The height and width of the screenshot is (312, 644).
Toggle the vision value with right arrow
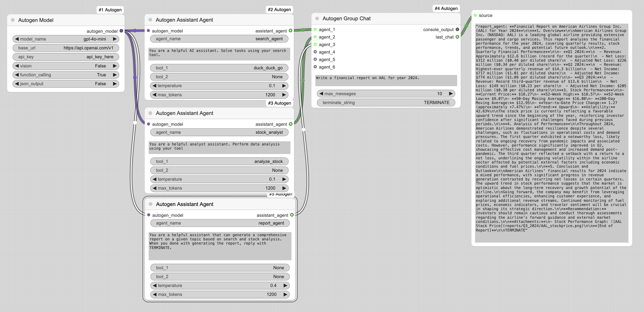(115, 66)
